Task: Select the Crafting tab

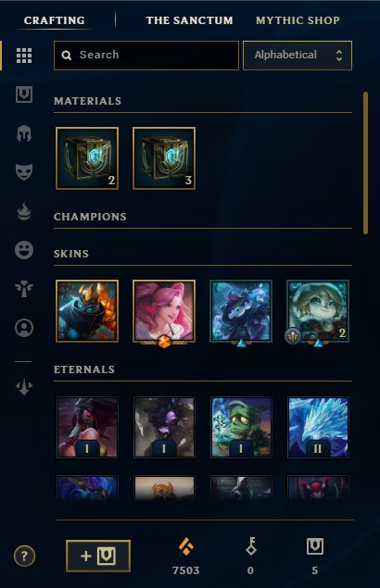Action: click(55, 20)
